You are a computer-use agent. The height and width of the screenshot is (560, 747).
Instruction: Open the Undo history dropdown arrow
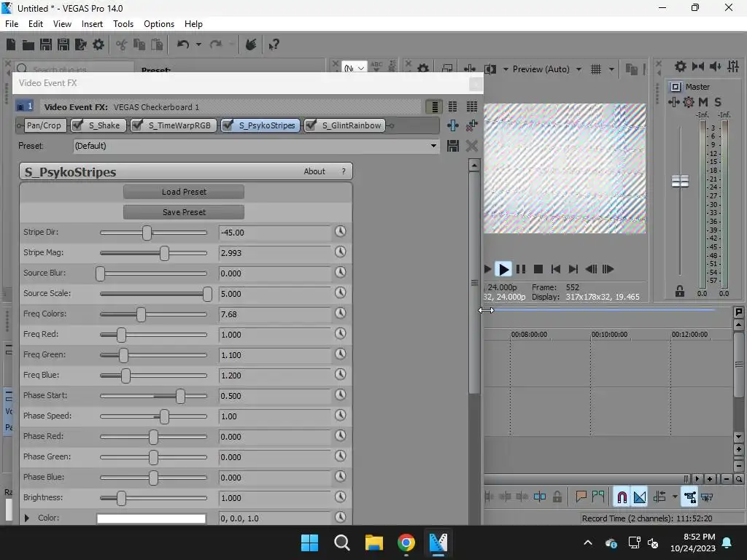198,44
